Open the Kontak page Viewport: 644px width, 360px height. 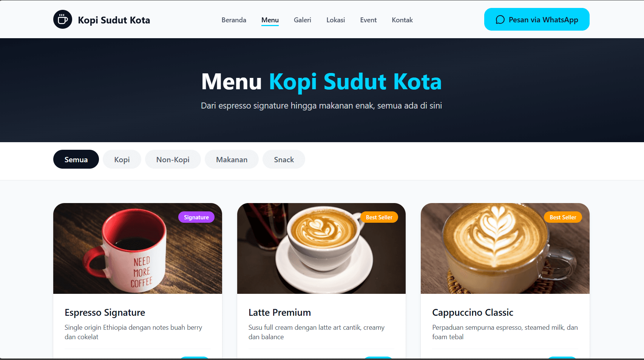[402, 20]
